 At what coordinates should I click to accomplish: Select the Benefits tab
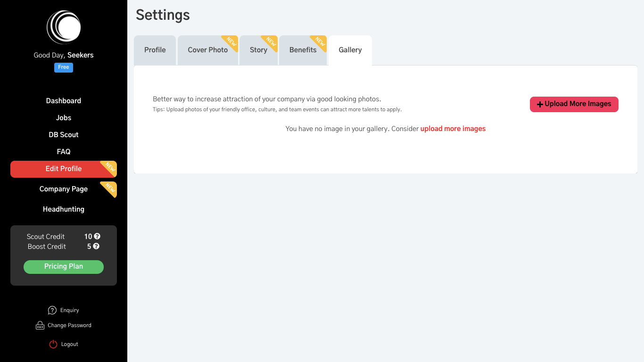click(x=303, y=50)
